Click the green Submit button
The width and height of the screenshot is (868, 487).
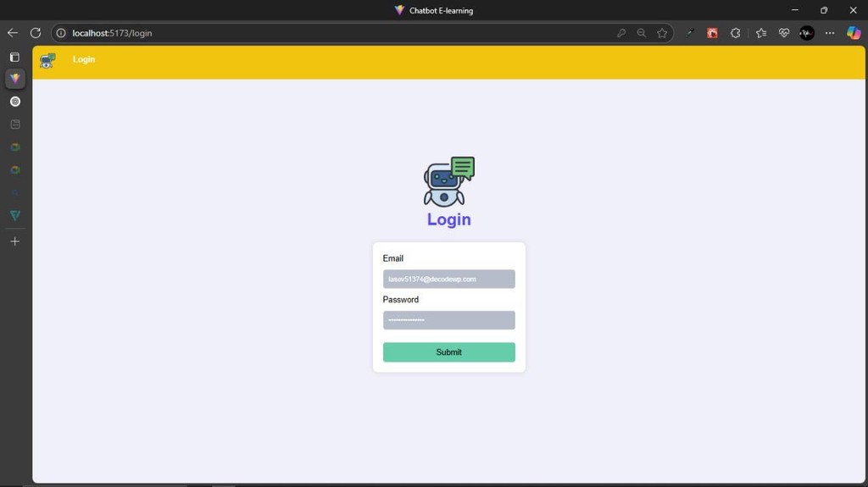(x=449, y=352)
